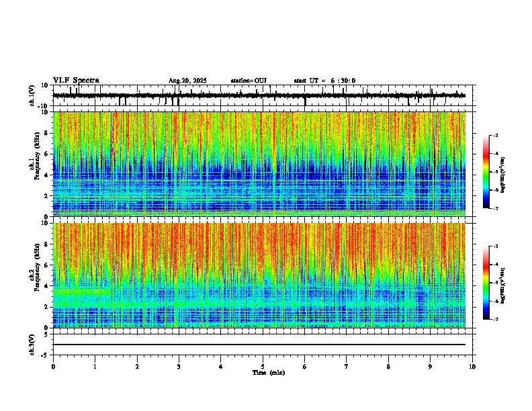Click the ch.1 frequency tick label '8'
Screen dimensions: 532x411
[x=46, y=133]
